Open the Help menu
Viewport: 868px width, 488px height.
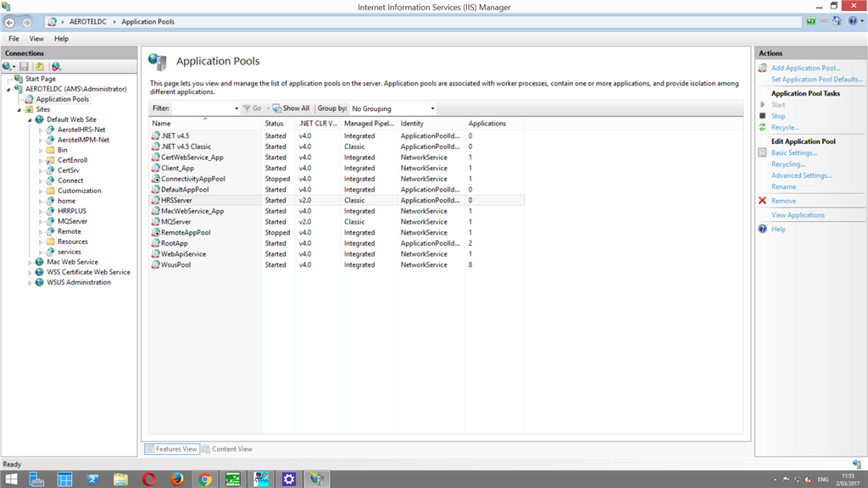61,39
